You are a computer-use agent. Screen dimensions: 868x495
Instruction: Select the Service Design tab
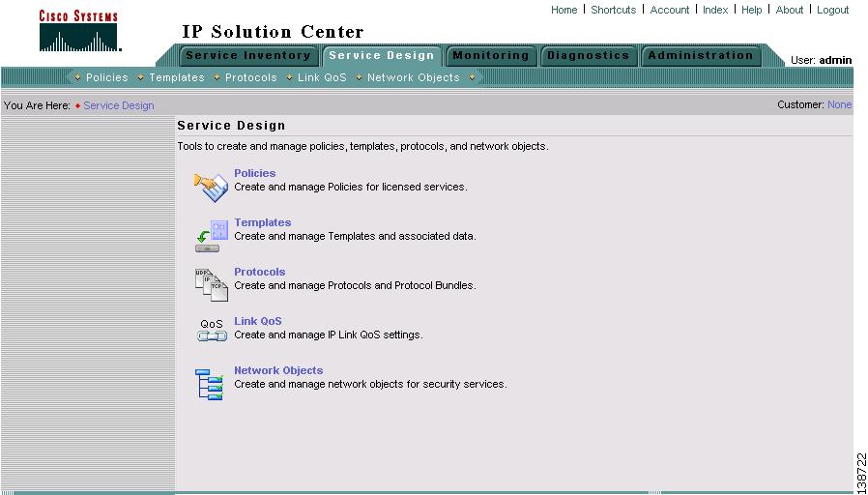click(382, 55)
